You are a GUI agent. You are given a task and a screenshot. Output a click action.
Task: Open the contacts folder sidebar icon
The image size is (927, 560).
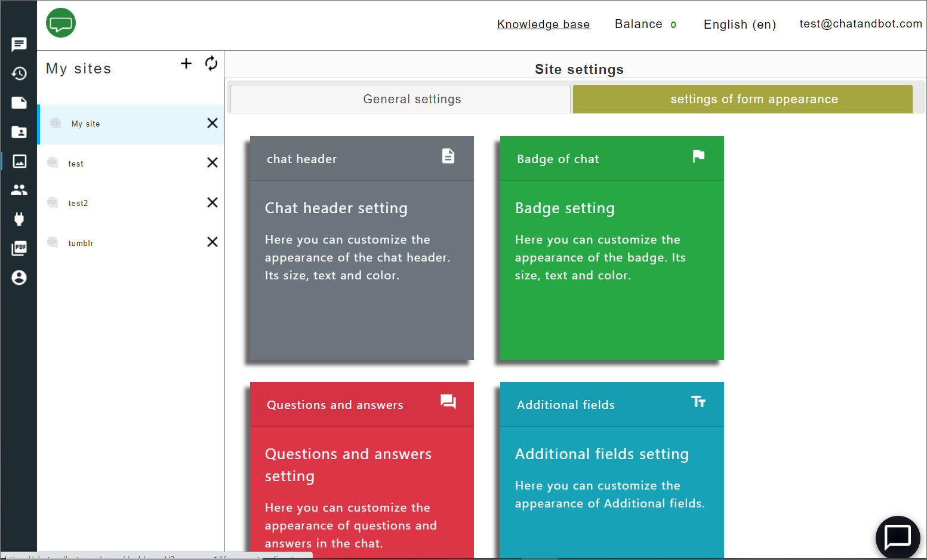click(19, 132)
